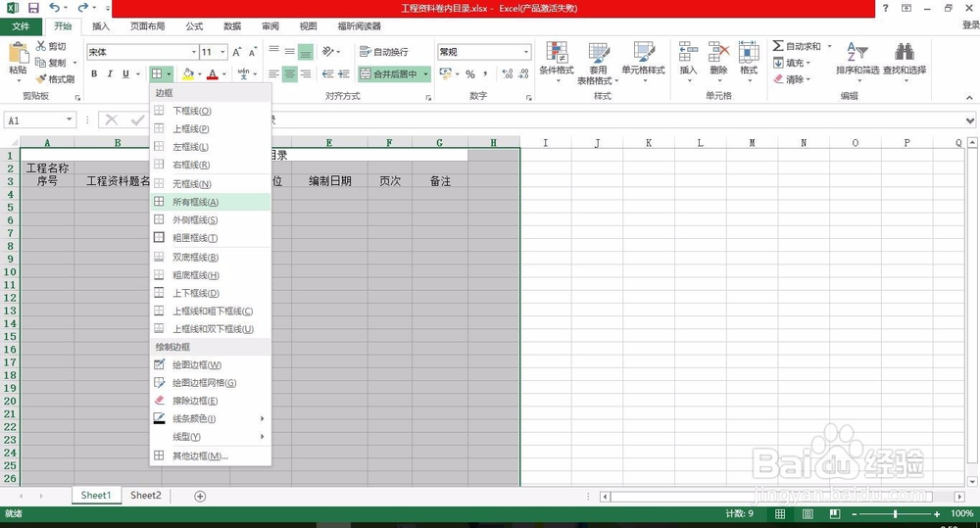Open the number format dropdown (常规)
This screenshot has height=528, width=980.
[x=526, y=52]
